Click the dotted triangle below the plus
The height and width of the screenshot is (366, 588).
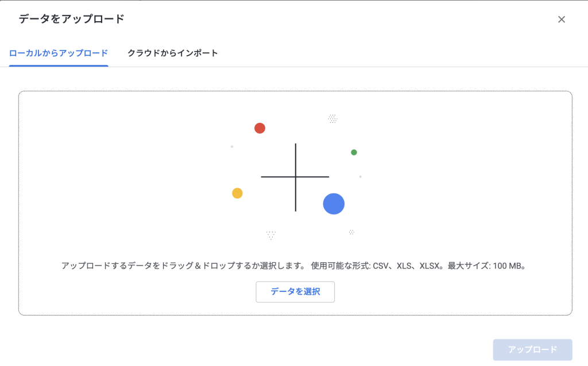(x=271, y=235)
